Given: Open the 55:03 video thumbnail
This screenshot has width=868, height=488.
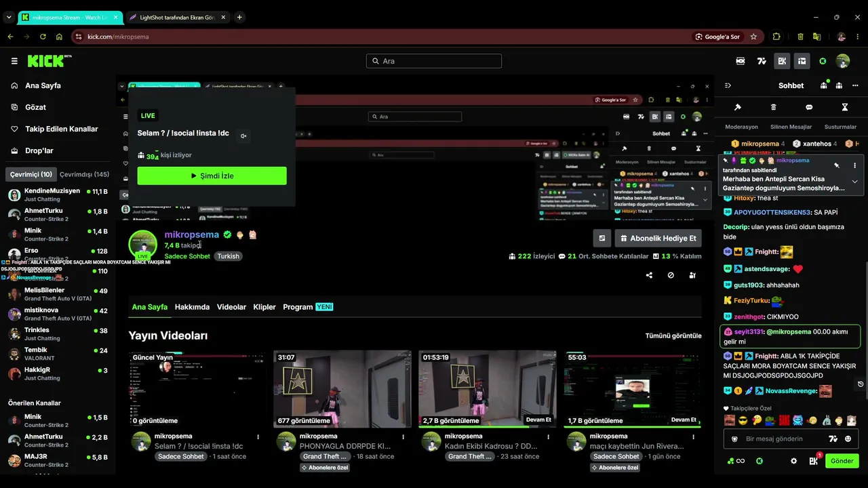Looking at the screenshot, I should click(633, 389).
